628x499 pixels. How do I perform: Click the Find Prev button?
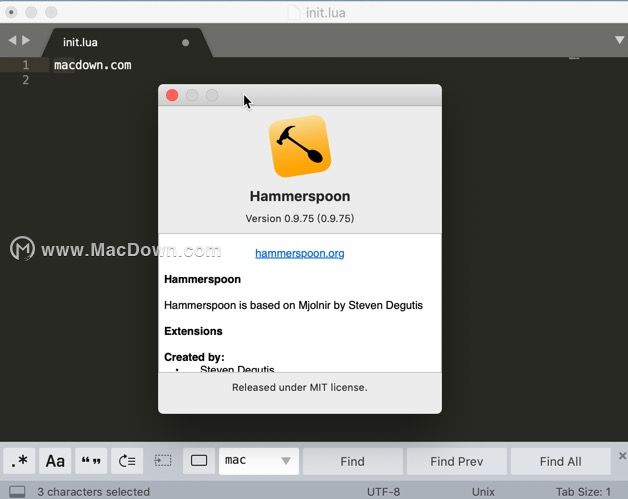457,461
